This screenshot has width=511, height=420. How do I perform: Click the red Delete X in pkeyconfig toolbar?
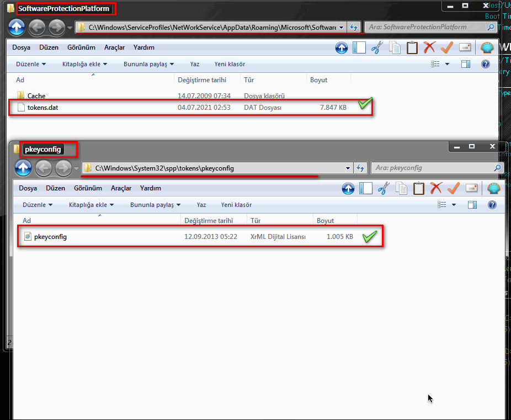click(436, 188)
